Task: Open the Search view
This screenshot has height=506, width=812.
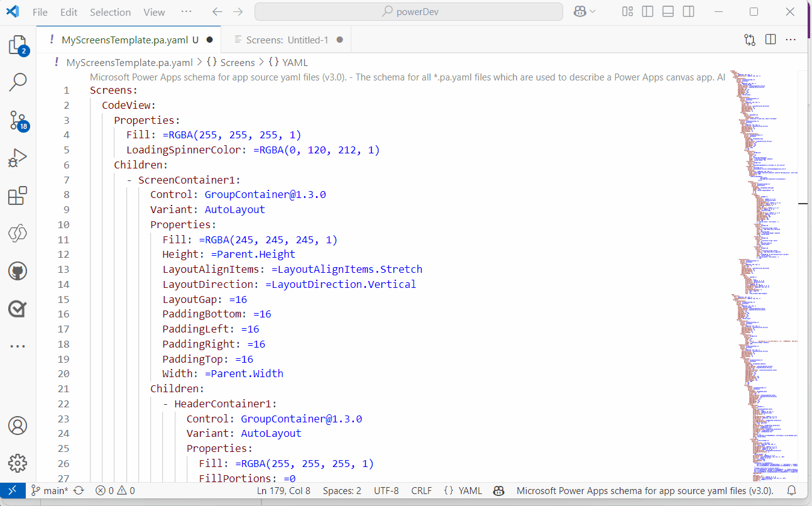Action: (x=18, y=82)
